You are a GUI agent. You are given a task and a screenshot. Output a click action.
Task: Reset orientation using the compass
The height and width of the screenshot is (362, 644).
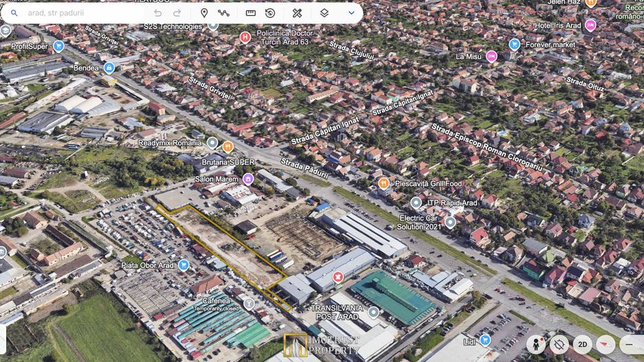coord(606,344)
